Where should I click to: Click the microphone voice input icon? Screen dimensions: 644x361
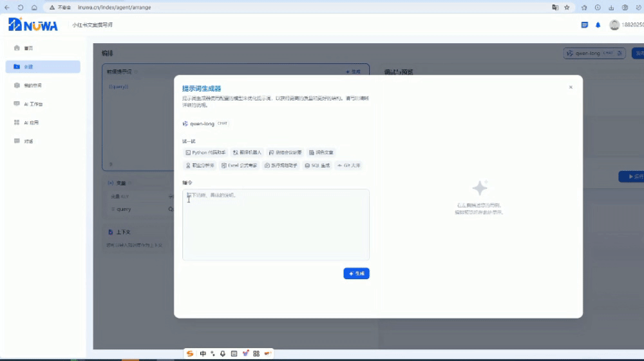223,354
